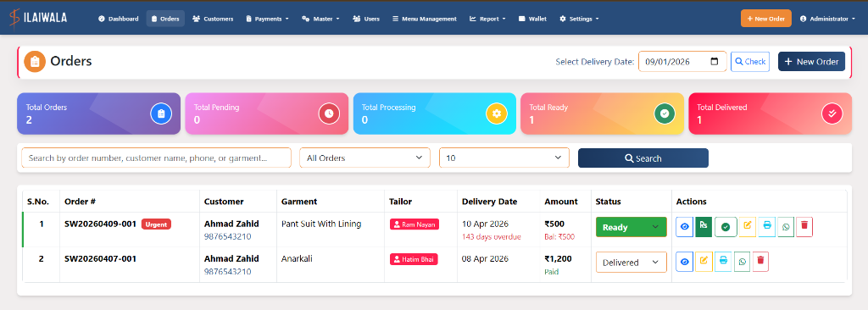Click the Check button
This screenshot has height=310, width=868.
click(750, 62)
